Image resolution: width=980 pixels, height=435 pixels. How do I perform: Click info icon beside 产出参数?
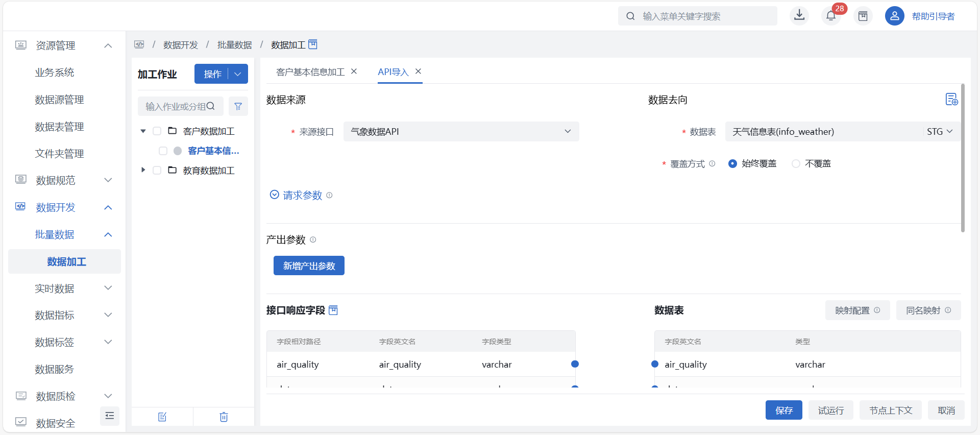pos(313,239)
